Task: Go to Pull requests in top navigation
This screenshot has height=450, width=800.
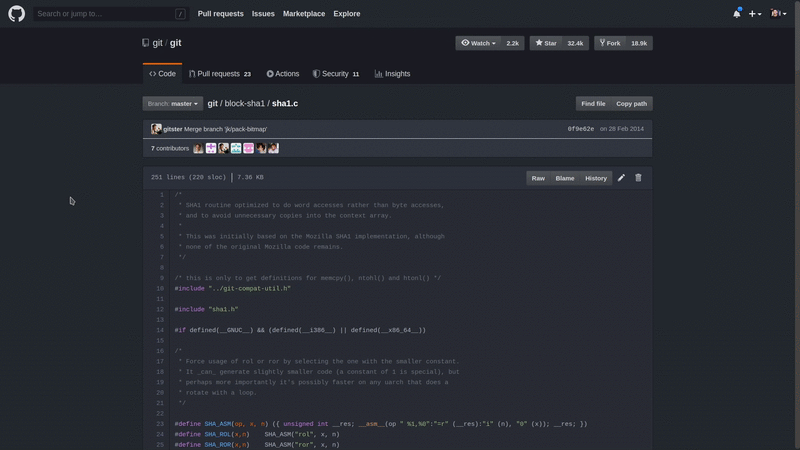Action: (220, 14)
